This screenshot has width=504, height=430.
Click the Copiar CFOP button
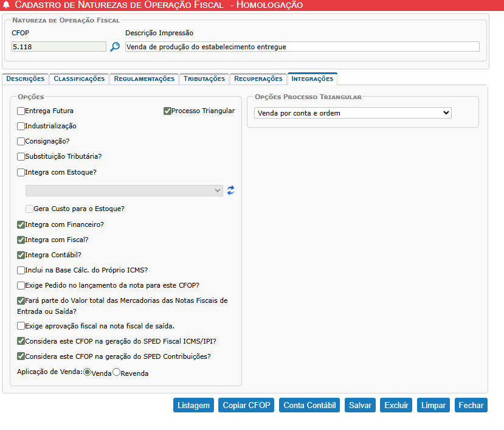tap(246, 406)
